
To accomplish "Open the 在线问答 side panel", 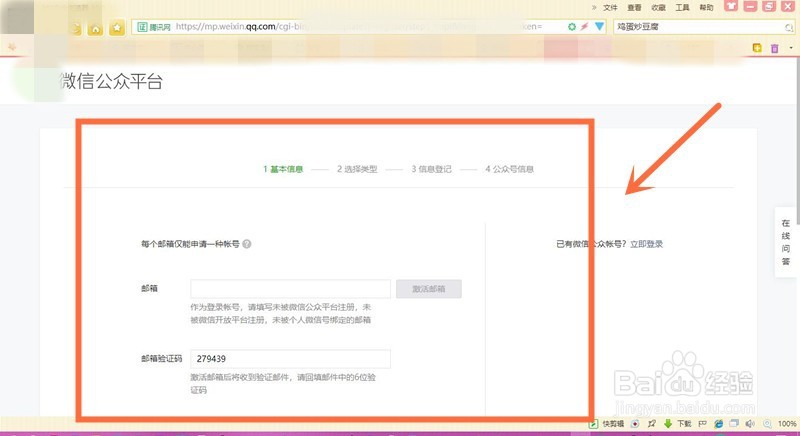I will coord(786,242).
